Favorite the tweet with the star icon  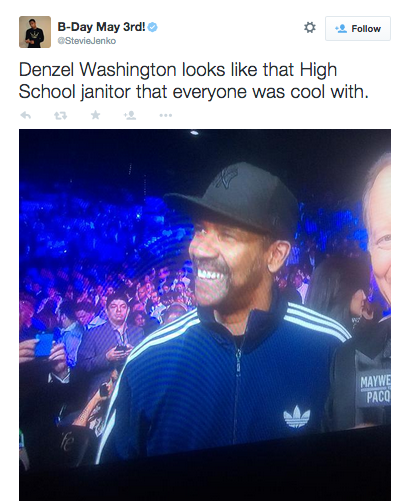(x=95, y=115)
